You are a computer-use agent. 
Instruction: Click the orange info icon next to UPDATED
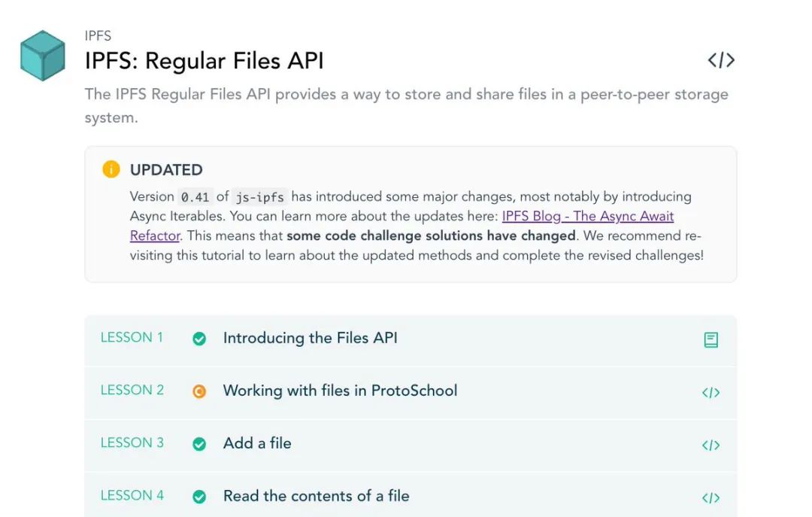coord(111,169)
